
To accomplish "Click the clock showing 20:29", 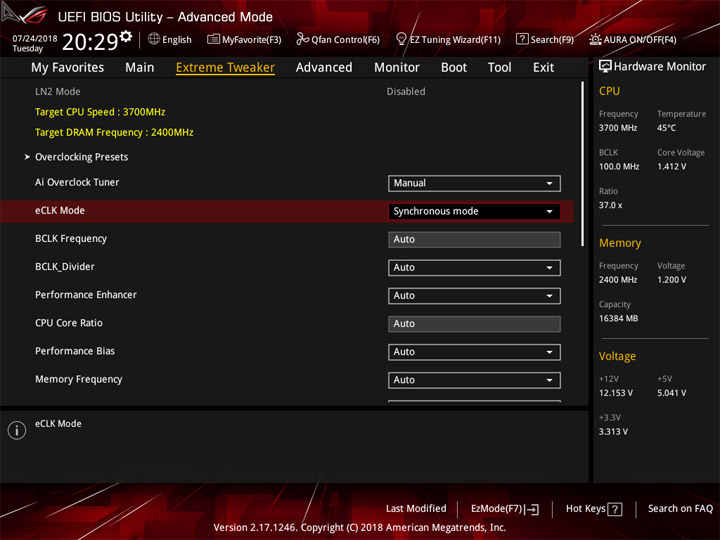I will 90,42.
